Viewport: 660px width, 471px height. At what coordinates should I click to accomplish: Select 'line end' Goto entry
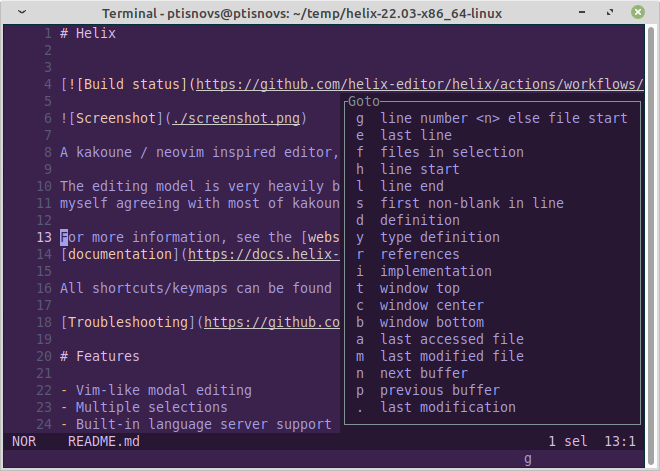pos(399,186)
